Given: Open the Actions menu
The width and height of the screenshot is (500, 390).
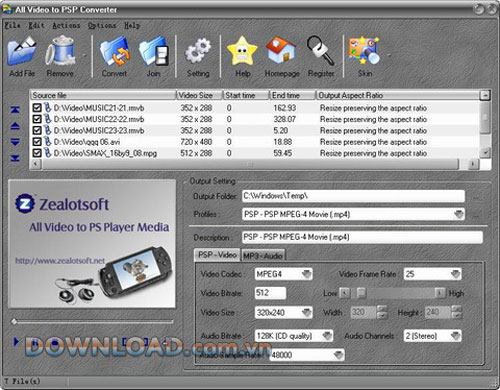Looking at the screenshot, I should pos(66,25).
